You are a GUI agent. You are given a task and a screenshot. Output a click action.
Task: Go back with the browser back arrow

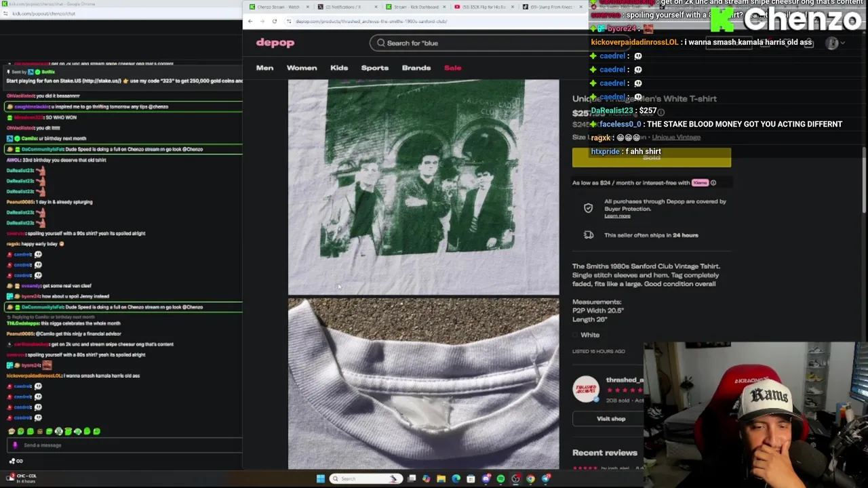(250, 21)
